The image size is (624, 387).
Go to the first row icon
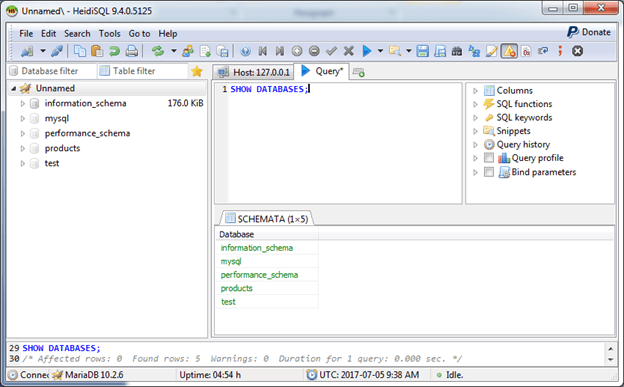263,51
